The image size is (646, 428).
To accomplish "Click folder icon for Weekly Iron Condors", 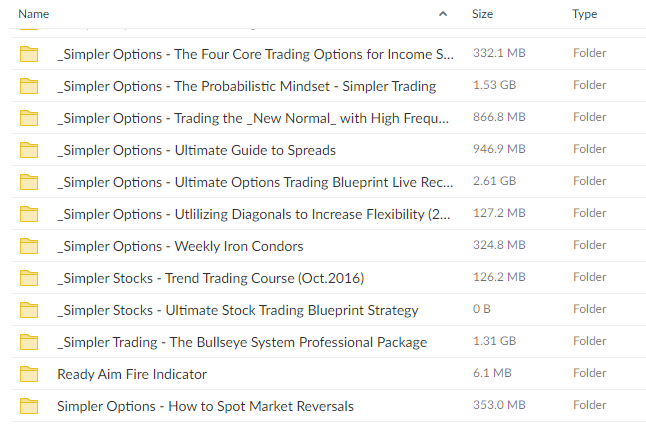I will pyautogui.click(x=29, y=246).
